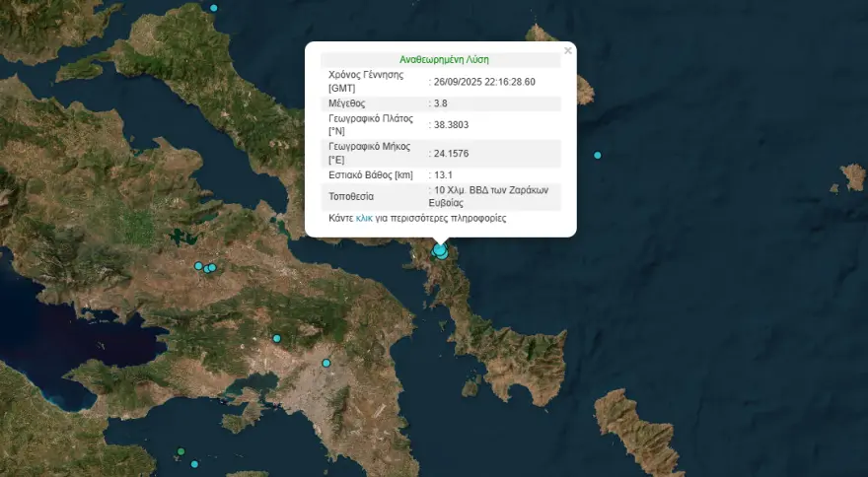Image resolution: width=868 pixels, height=477 pixels.
Task: Click the 'Αναθεωρημένη Λύση' popup title
Action: pos(443,59)
